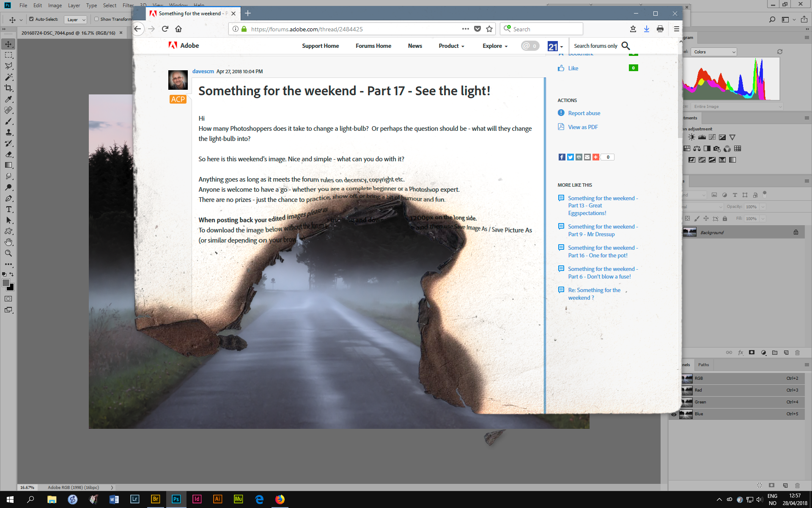
Task: Select the Rectangular Marquee tool
Action: tap(8, 55)
